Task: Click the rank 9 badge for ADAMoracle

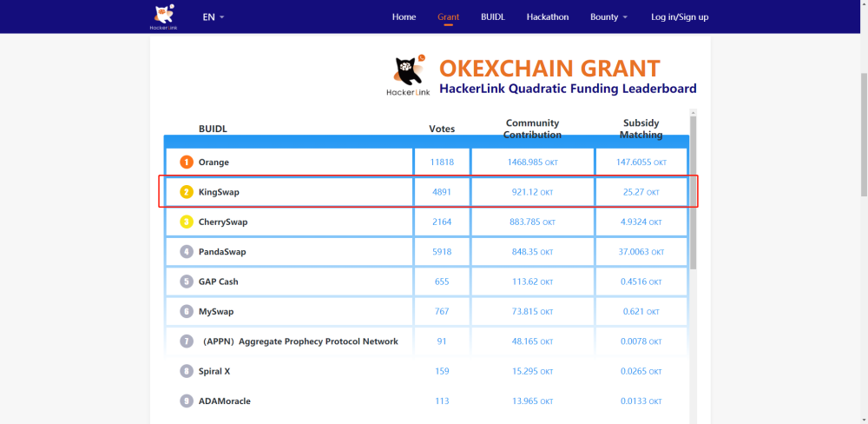Action: 187,401
